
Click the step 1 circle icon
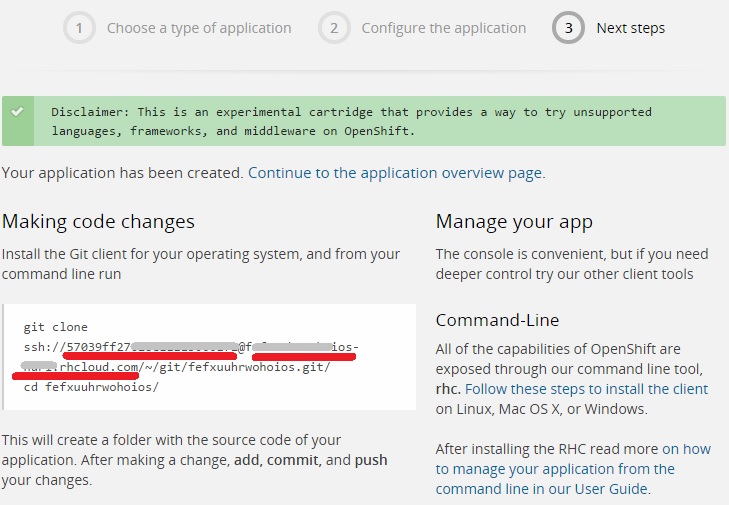pos(79,28)
